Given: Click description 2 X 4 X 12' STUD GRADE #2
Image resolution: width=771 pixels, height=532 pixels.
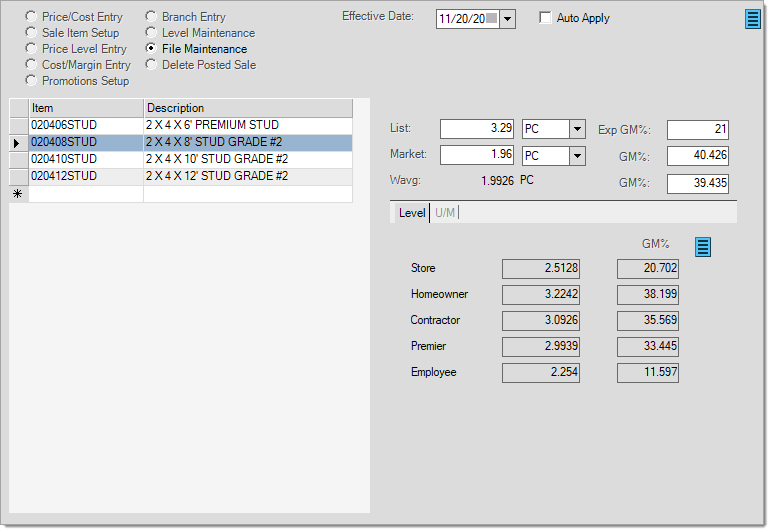Looking at the screenshot, I should 248,177.
